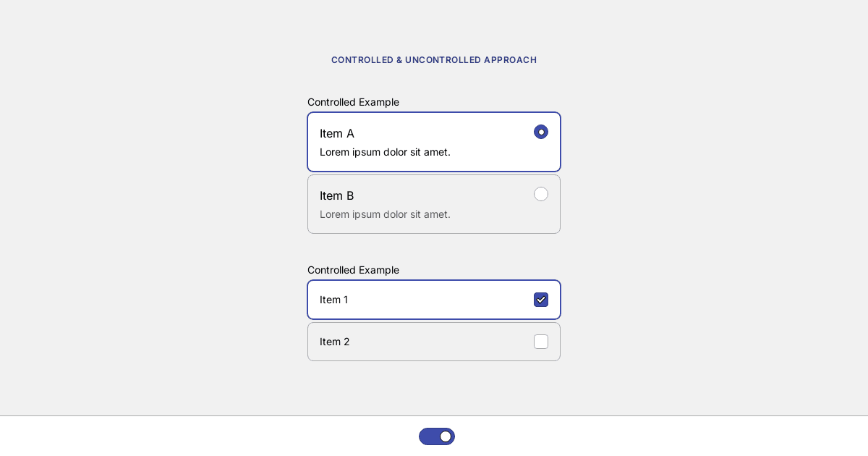Click the empty square beside Item 2
The width and height of the screenshot is (868, 456).
click(x=541, y=342)
